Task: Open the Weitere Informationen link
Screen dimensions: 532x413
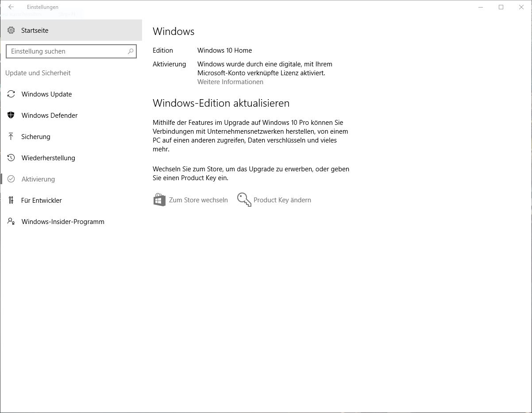Action: coord(230,82)
